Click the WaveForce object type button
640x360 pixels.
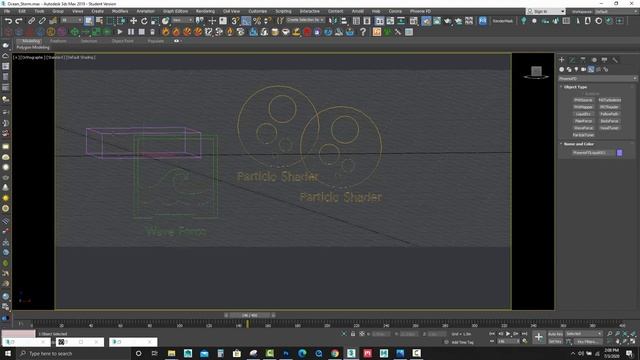[583, 128]
